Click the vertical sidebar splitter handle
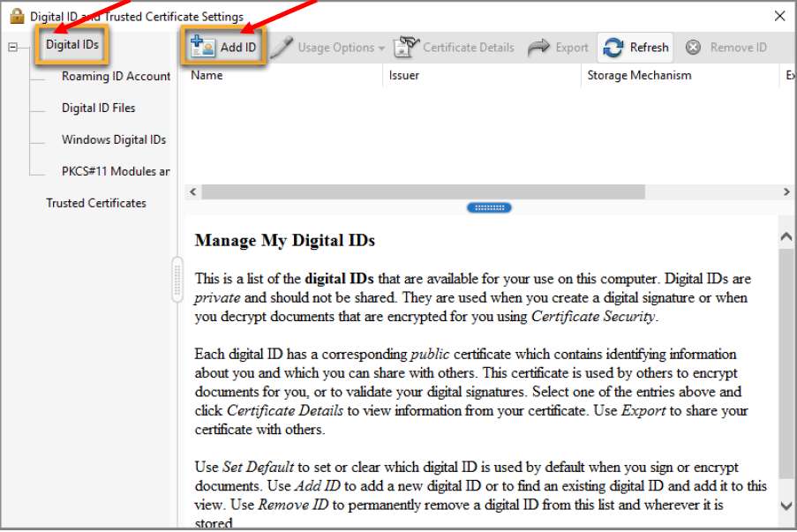This screenshot has height=532, width=797. (x=177, y=280)
